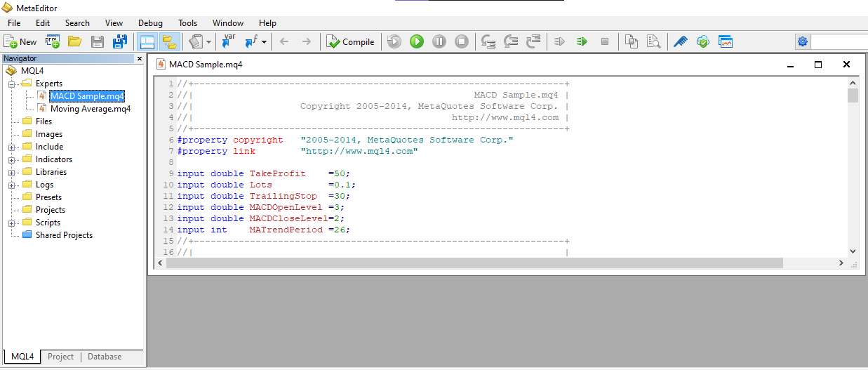Expand the Logs folder
868x370 pixels.
pos(12,185)
